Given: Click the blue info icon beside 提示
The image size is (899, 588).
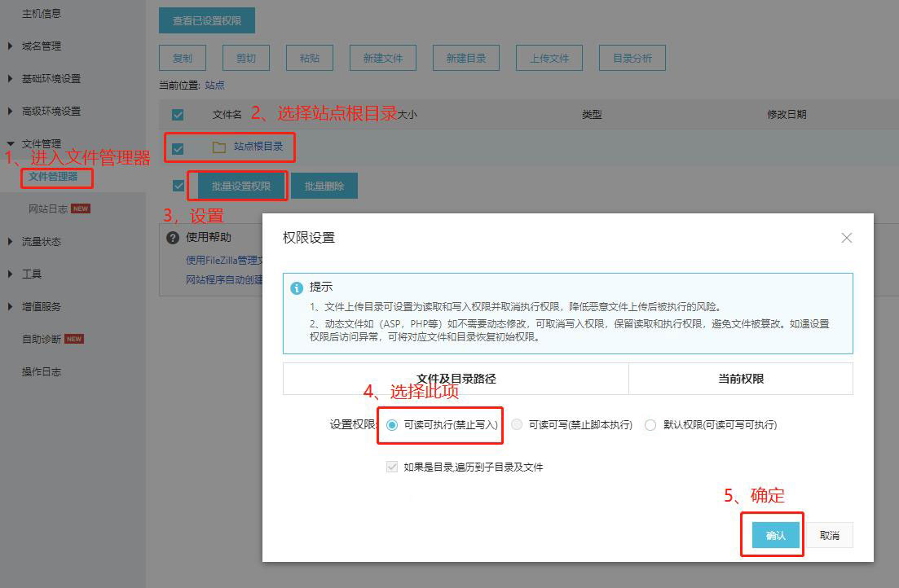Looking at the screenshot, I should (x=297, y=288).
